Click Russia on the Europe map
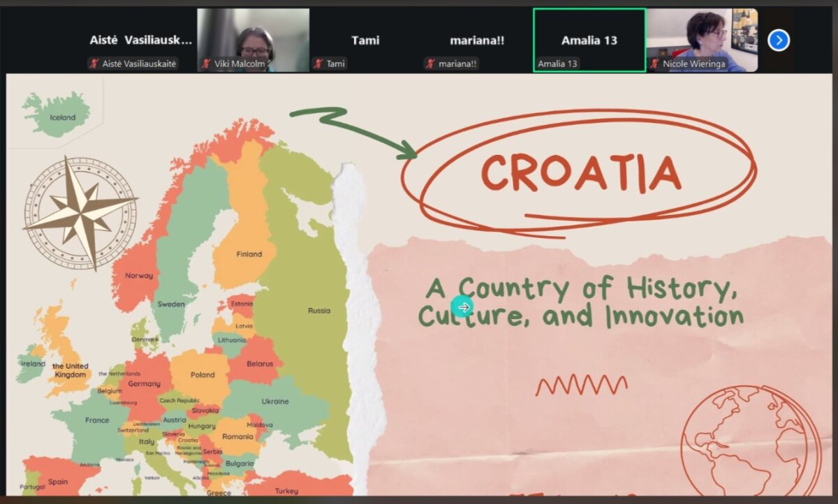Viewport: 838px width, 504px height. [x=318, y=311]
